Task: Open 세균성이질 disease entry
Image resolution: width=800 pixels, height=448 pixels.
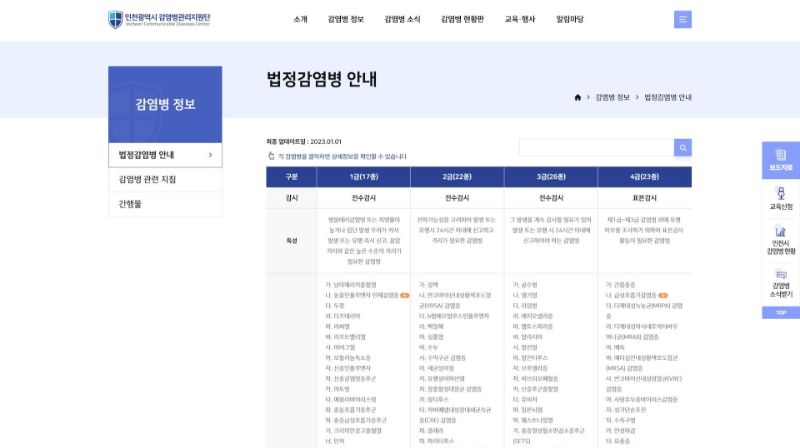Action: click(x=436, y=368)
